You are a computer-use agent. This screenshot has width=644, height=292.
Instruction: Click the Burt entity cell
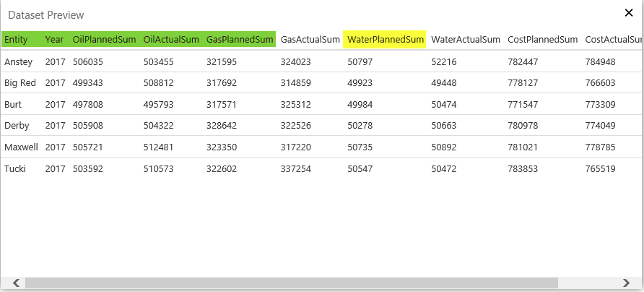click(x=13, y=105)
